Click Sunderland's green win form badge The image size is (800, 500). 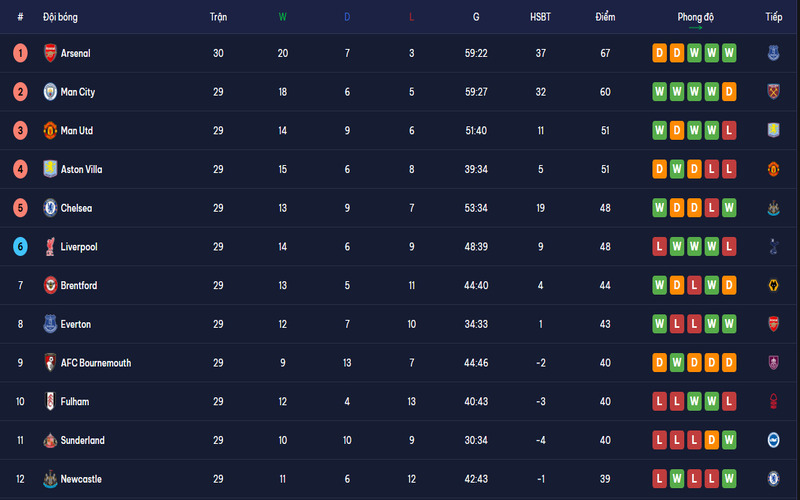[729, 440]
